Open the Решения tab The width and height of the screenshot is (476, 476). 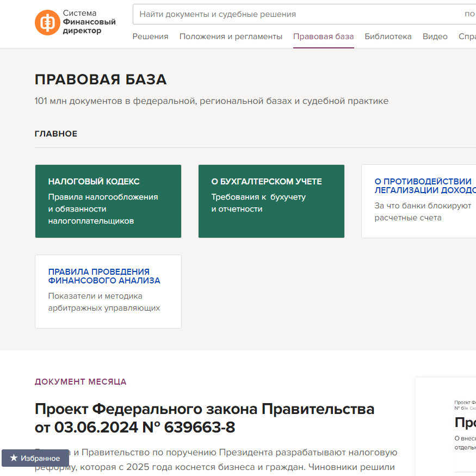pyautogui.click(x=150, y=36)
